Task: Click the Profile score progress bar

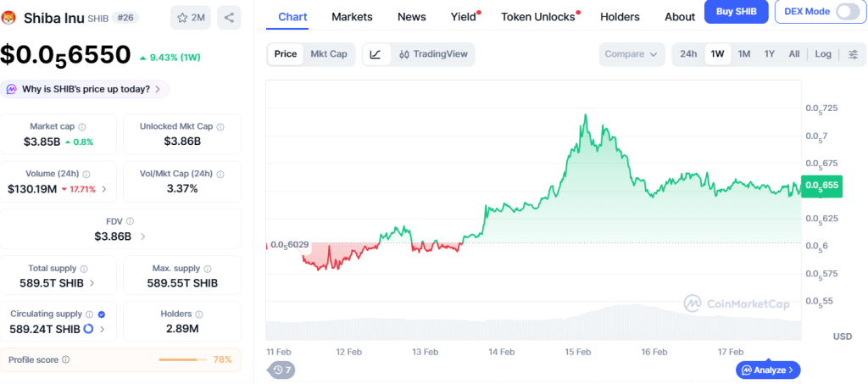Action: click(183, 359)
